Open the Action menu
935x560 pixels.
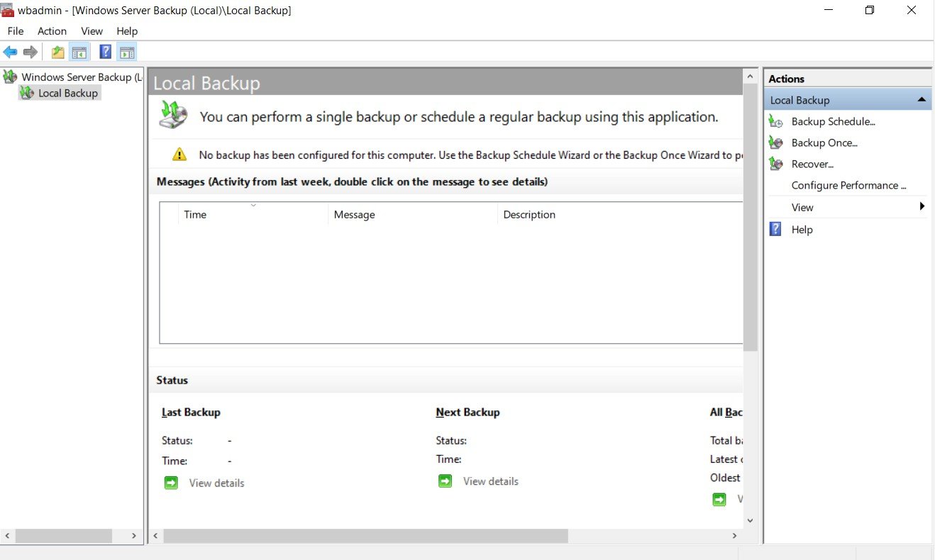(52, 31)
